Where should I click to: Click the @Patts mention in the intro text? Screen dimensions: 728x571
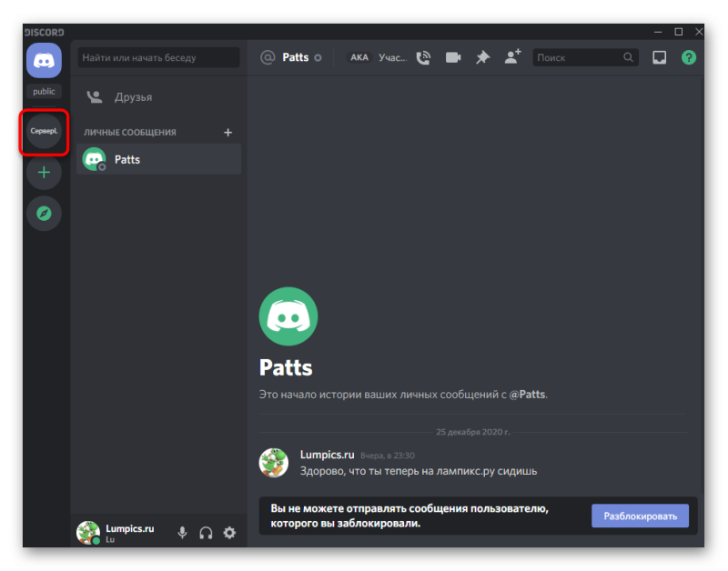pos(527,395)
